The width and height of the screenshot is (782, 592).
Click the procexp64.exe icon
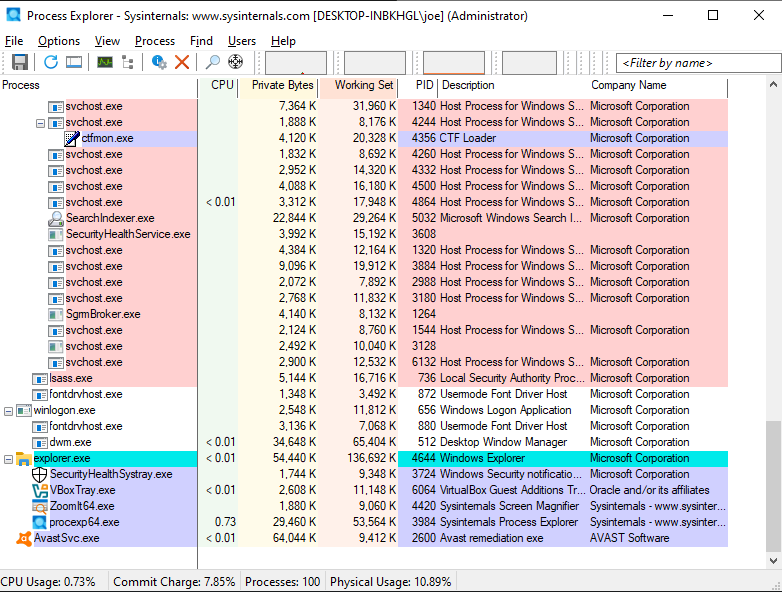point(39,522)
